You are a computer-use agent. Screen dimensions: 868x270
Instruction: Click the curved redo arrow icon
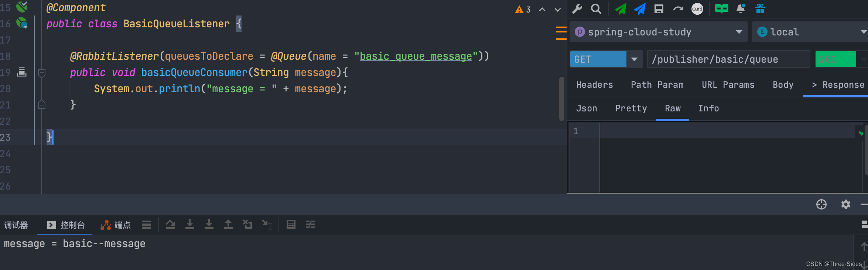click(x=678, y=9)
